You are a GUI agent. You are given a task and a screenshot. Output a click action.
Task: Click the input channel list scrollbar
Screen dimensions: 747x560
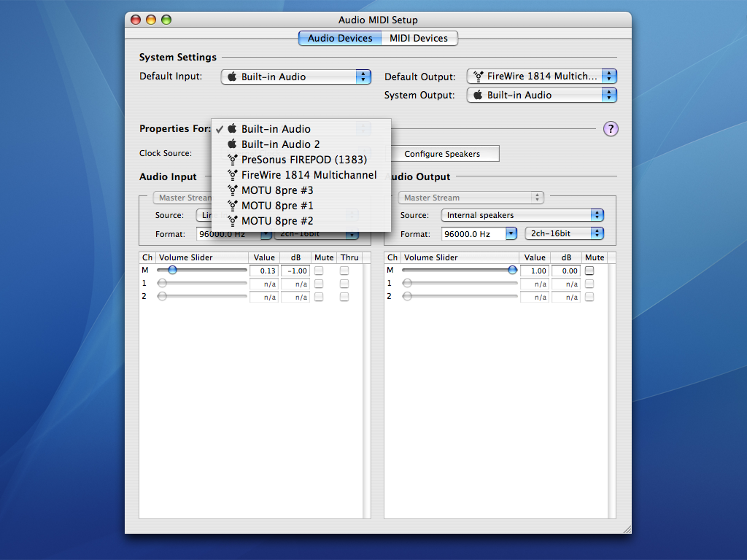pos(367,391)
